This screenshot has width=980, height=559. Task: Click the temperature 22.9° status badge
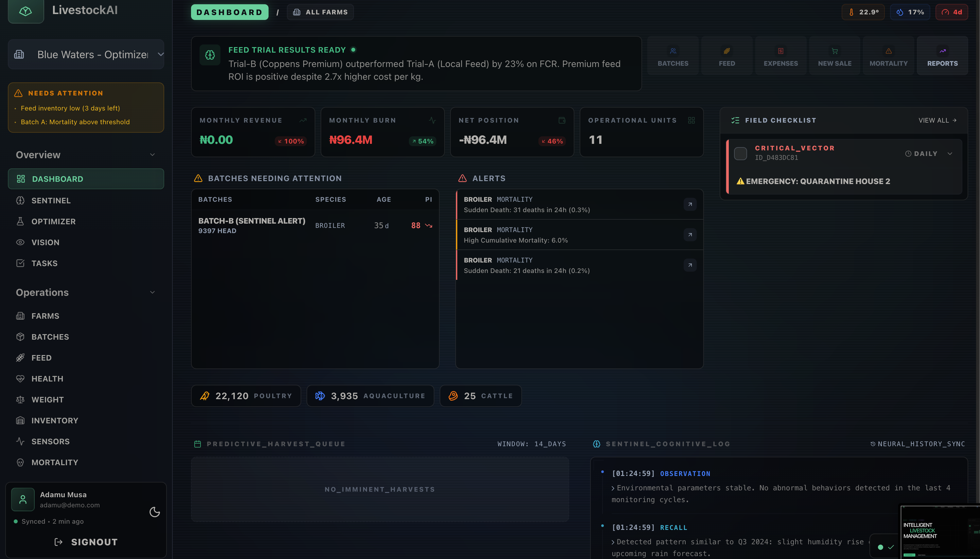[863, 12]
